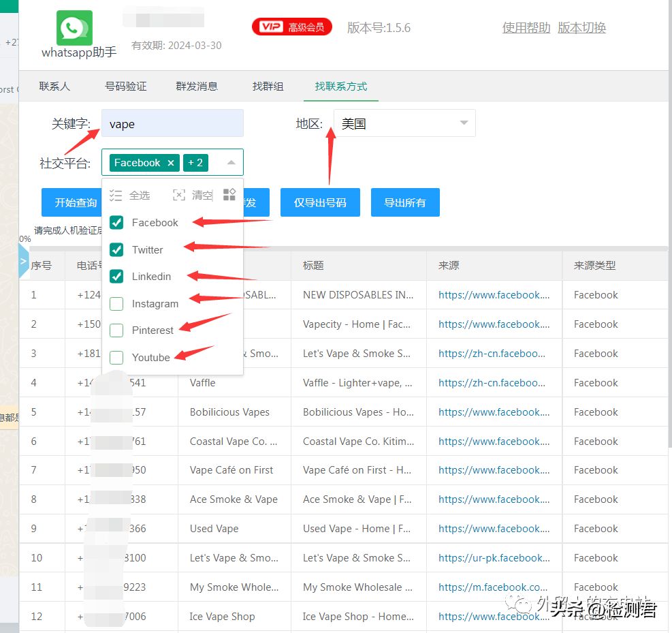Click the 开始查询 button
Viewport: 672px width, 633px height.
[x=71, y=202]
